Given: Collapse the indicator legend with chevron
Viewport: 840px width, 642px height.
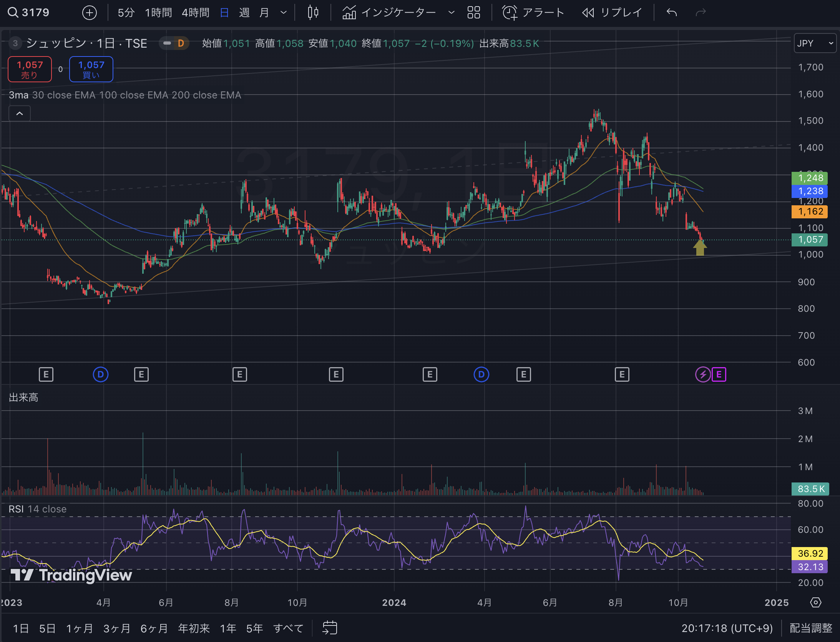Looking at the screenshot, I should coord(20,114).
